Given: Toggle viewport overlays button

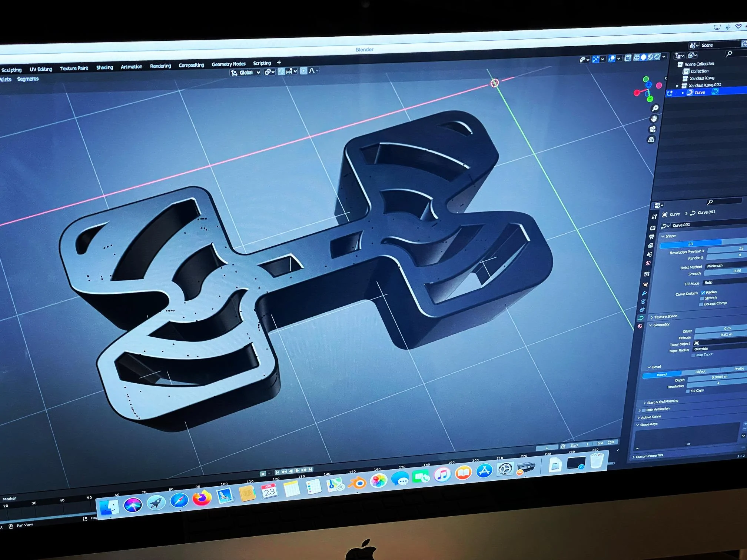Looking at the screenshot, I should (x=612, y=59).
